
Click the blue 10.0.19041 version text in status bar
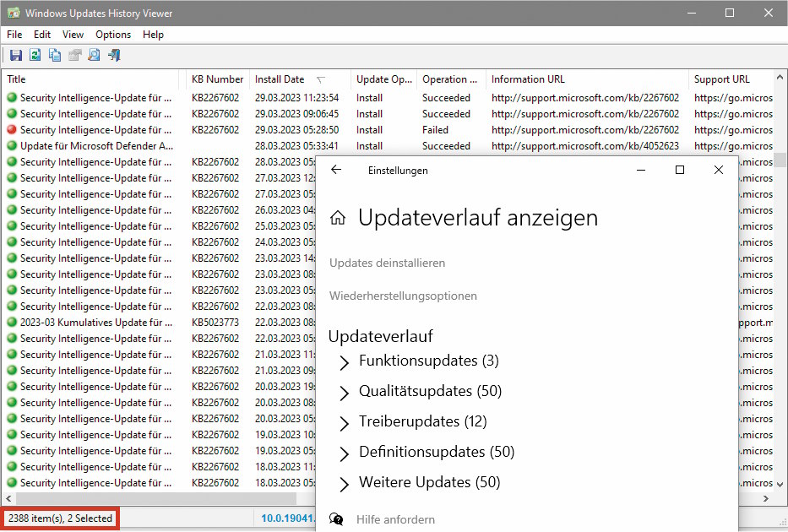(288, 518)
